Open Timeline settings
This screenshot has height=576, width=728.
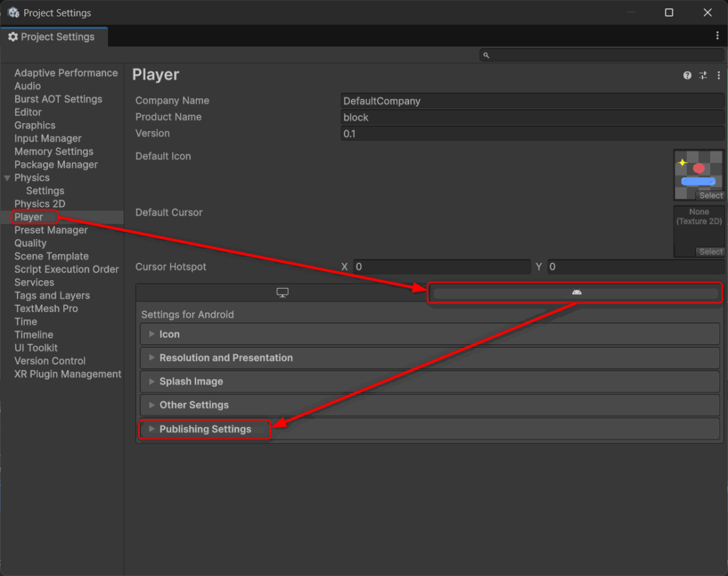[x=33, y=334]
